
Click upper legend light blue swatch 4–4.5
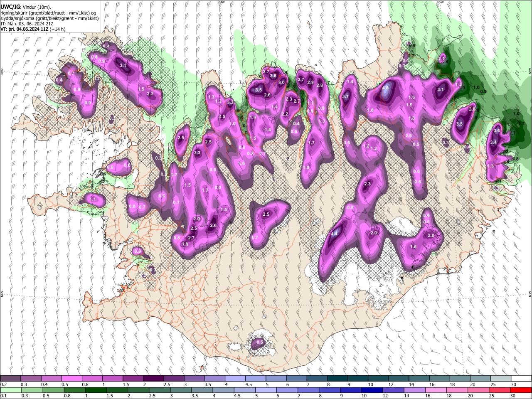tap(235, 379)
